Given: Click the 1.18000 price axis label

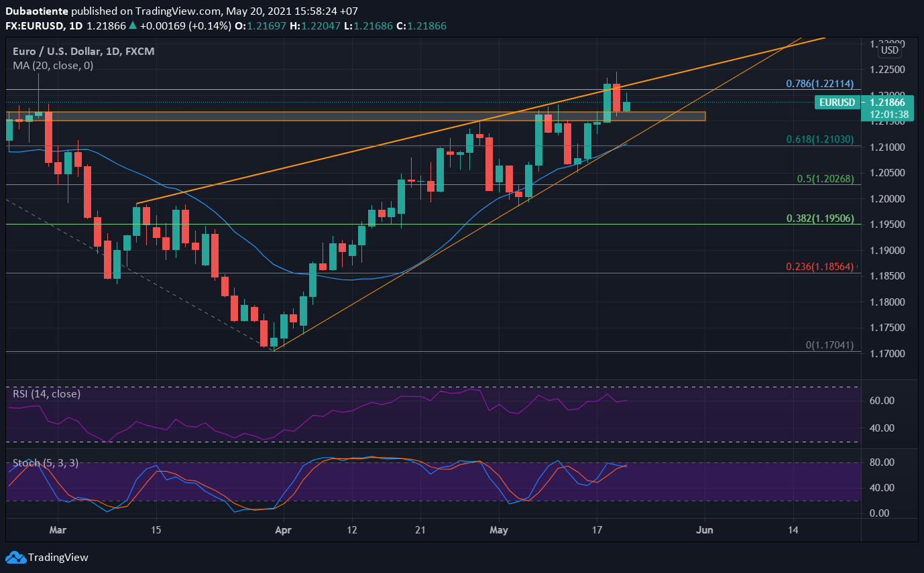Looking at the screenshot, I should pyautogui.click(x=886, y=302).
